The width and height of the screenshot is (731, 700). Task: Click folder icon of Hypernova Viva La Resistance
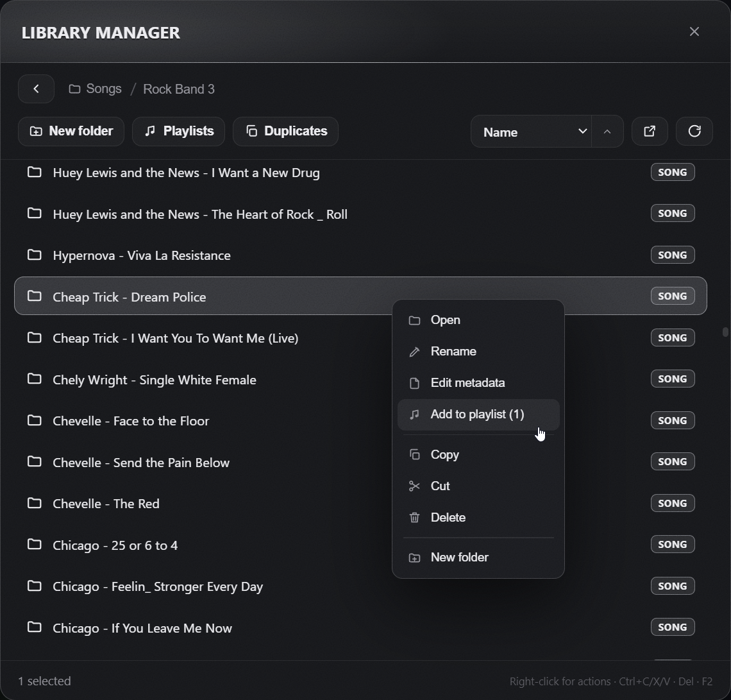click(x=35, y=255)
